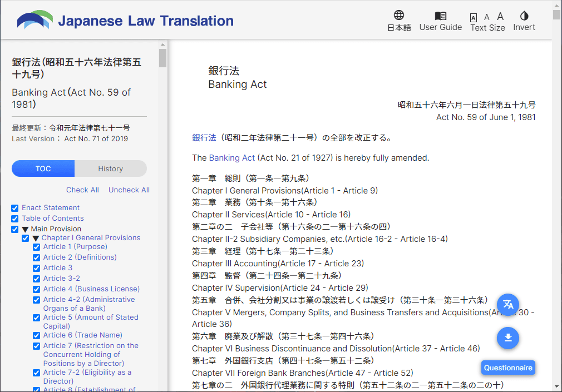Go to Article 4-2 Administrative Organs
This screenshot has height=392, width=562.
[x=89, y=304]
